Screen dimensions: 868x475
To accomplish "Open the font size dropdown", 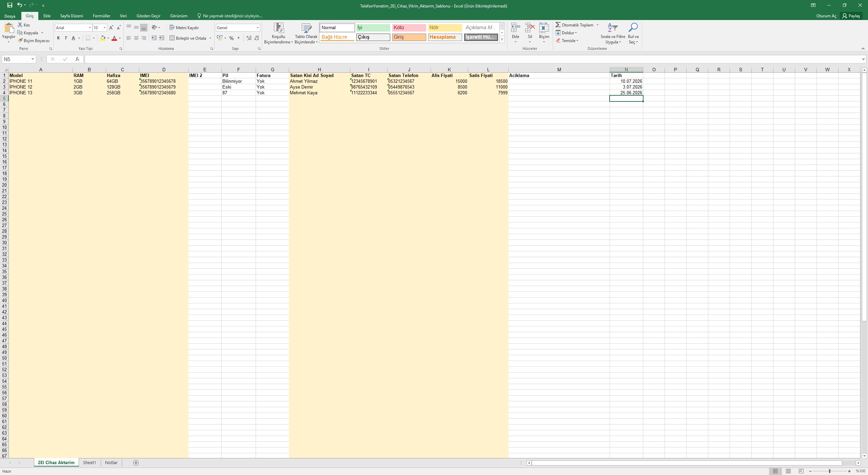I will click(x=104, y=28).
